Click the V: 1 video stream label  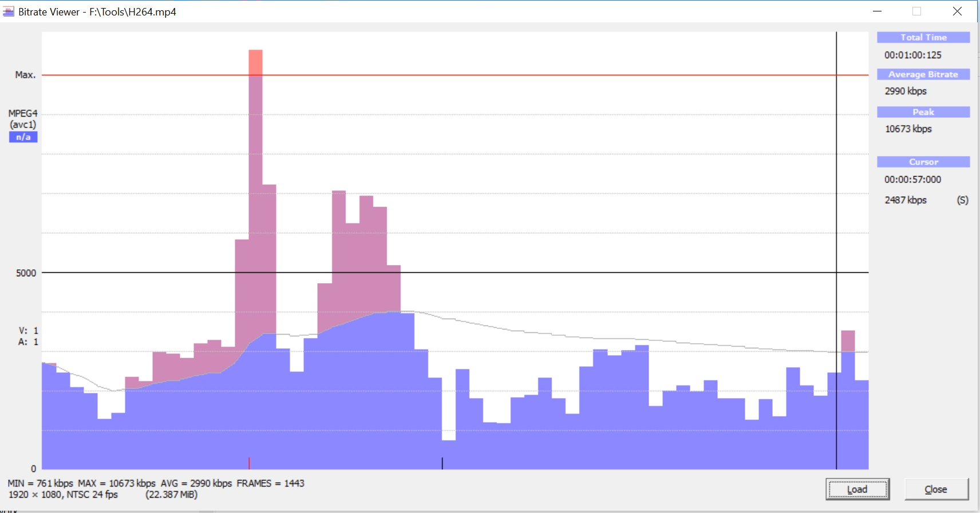coord(29,331)
